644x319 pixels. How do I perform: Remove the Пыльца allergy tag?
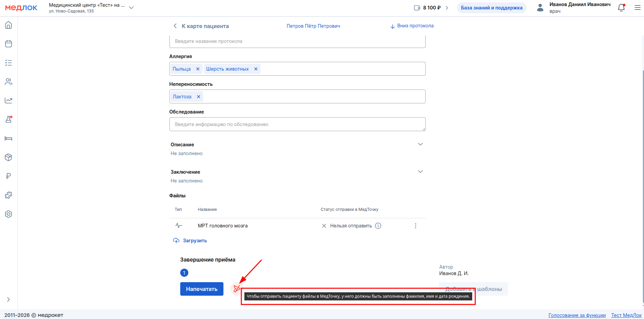198,69
